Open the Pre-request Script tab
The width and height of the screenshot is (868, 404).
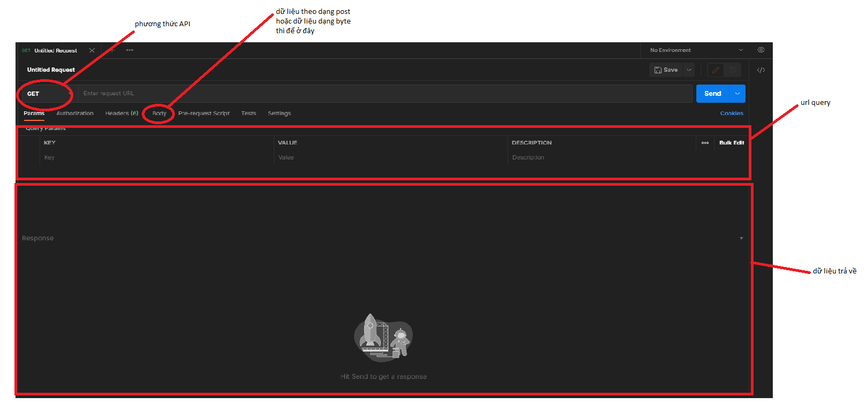[204, 113]
